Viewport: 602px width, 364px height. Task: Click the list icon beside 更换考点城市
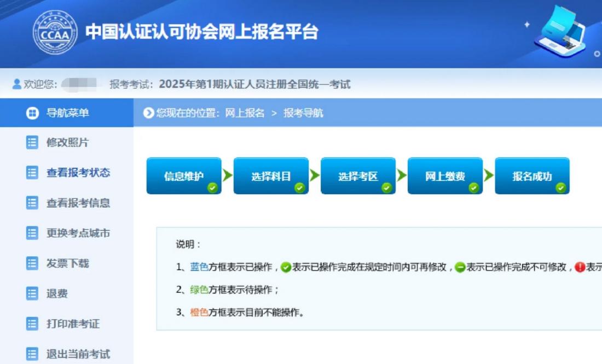(x=32, y=233)
